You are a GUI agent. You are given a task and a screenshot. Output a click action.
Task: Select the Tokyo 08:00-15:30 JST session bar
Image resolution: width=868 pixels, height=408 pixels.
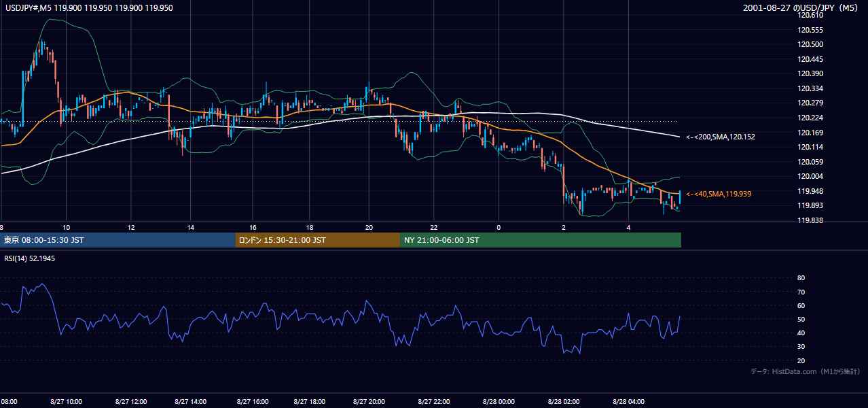tap(118, 240)
